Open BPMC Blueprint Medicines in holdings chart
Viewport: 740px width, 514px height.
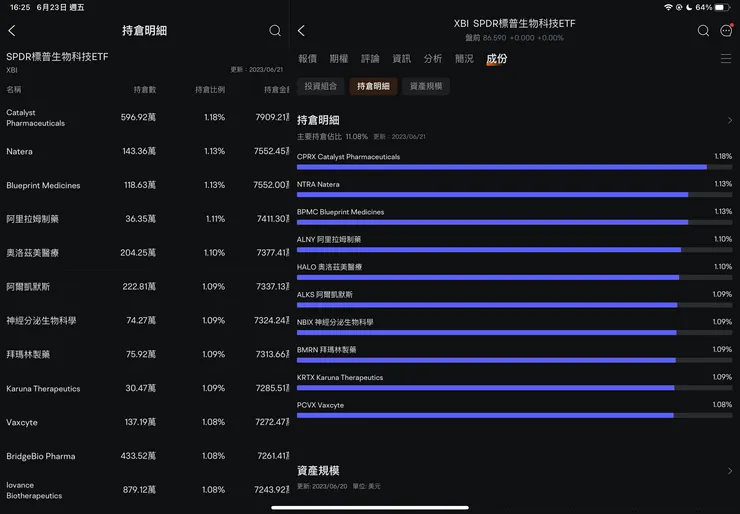[x=340, y=212]
